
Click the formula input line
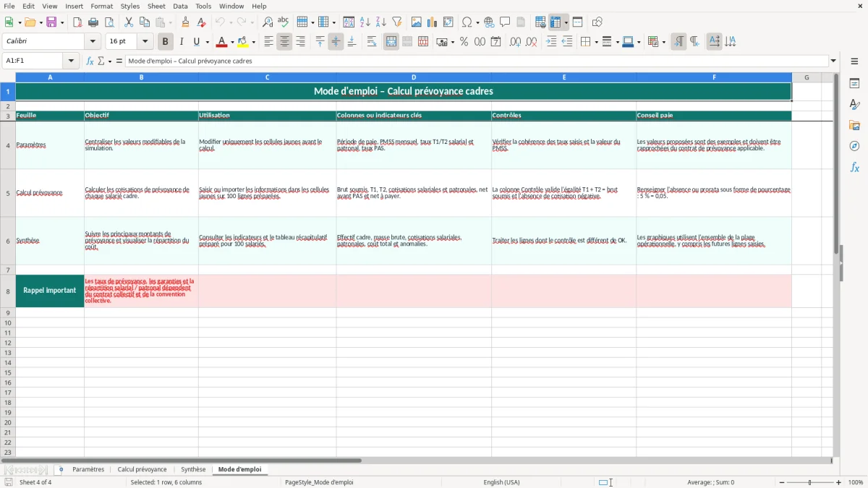(477, 61)
